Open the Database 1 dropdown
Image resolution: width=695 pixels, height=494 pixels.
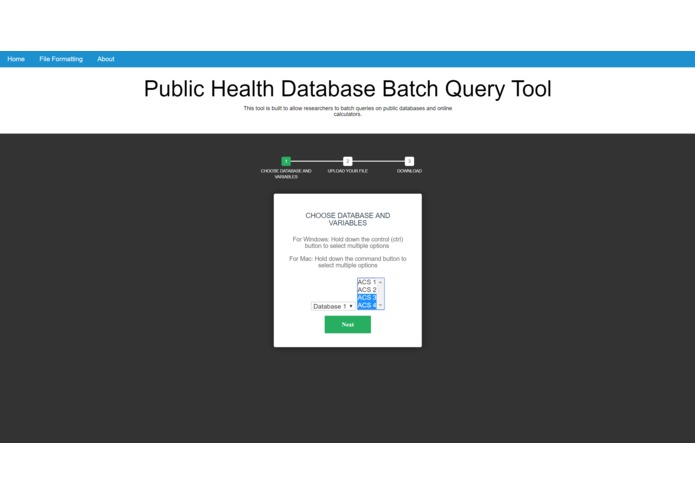click(333, 306)
